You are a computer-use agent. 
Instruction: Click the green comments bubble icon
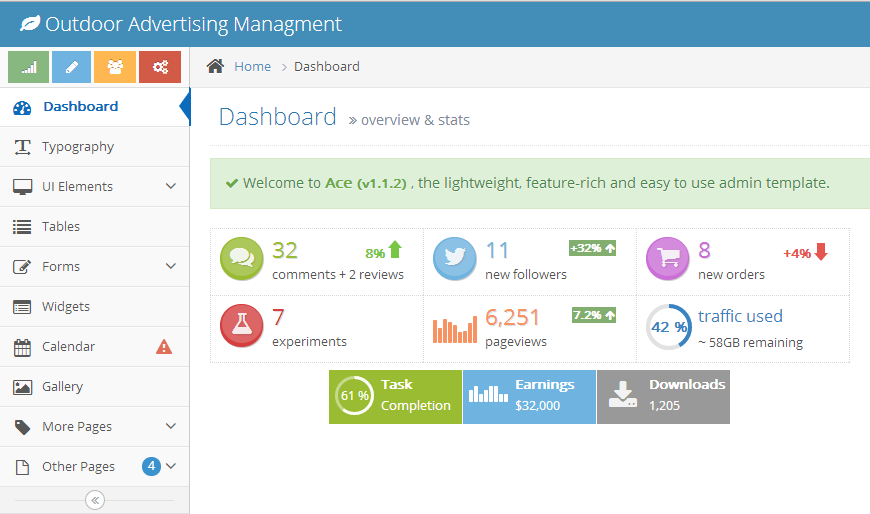pos(241,259)
